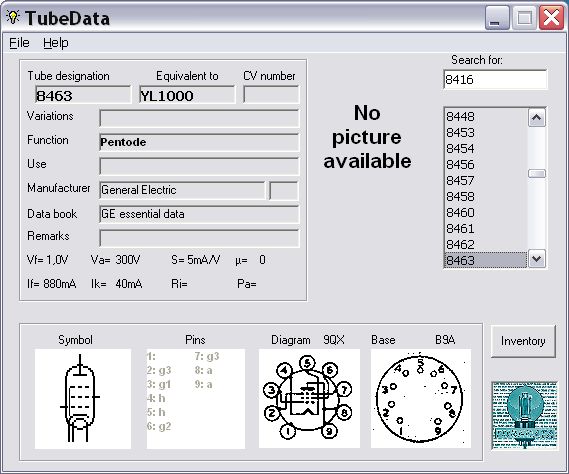Click the Manufacturer field General Electric
The width and height of the screenshot is (569, 474).
coord(182,190)
